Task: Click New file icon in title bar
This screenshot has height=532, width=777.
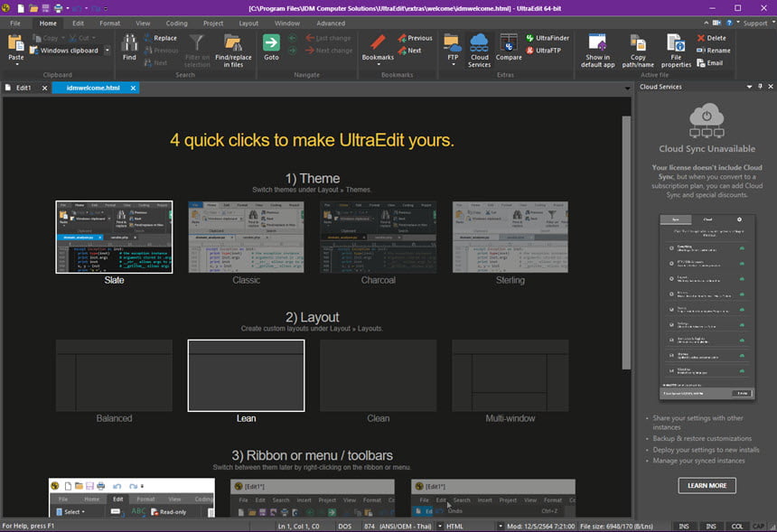Action: click(x=20, y=8)
